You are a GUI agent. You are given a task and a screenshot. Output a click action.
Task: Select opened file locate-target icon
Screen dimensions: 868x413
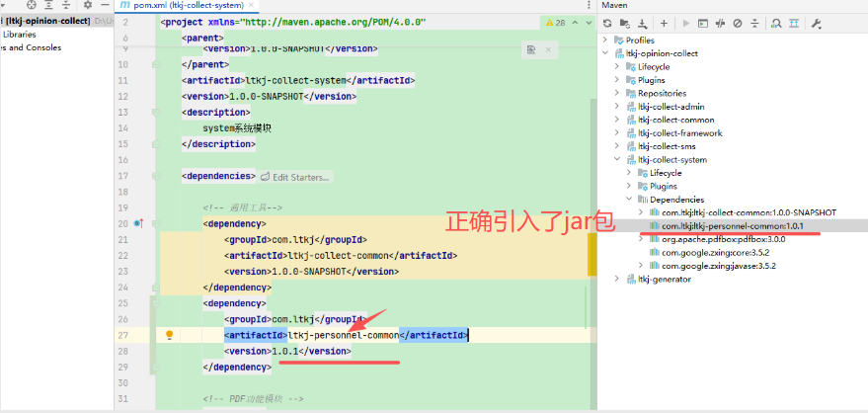pyautogui.click(x=31, y=5)
